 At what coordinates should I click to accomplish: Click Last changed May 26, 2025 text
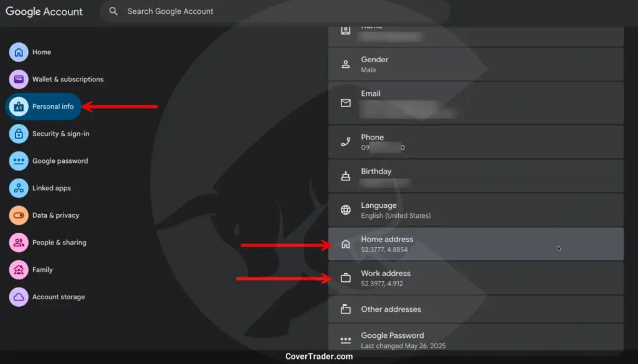(x=403, y=346)
